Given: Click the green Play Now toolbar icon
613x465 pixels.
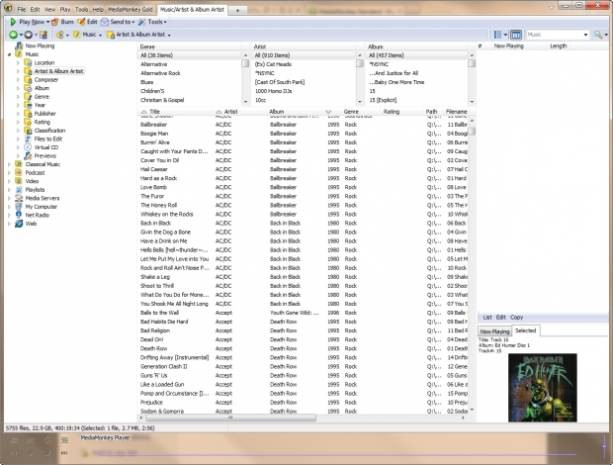Looking at the screenshot, I should coord(13,22).
